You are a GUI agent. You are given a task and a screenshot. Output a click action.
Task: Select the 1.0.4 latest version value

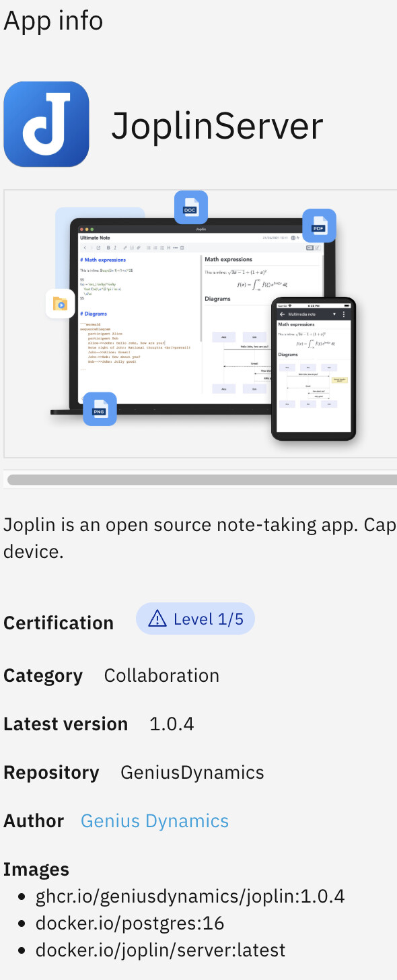coord(172,724)
